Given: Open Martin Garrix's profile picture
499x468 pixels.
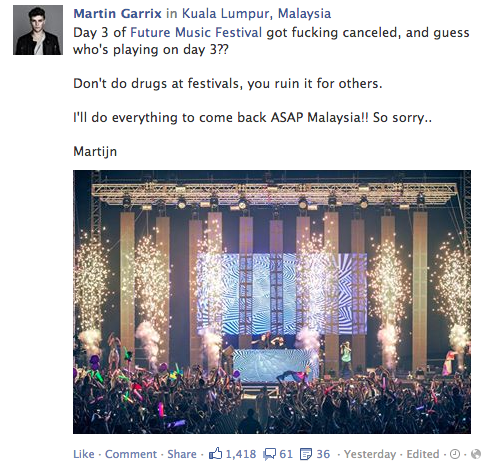Looking at the screenshot, I should (x=38, y=30).
